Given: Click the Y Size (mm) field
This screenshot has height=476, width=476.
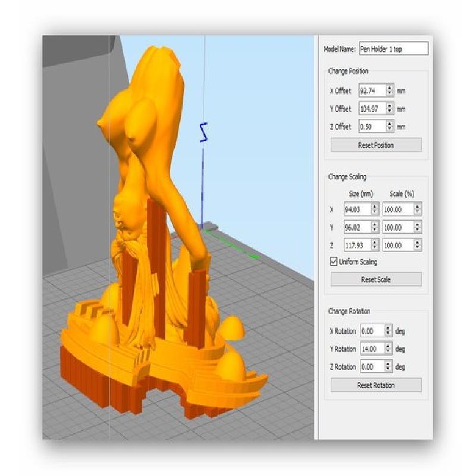Looking at the screenshot, I should pyautogui.click(x=358, y=227).
